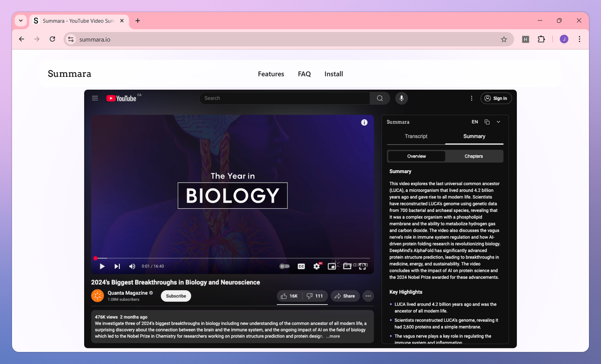
Task: Click the Quanta Magazine channel name
Action: coord(128,293)
